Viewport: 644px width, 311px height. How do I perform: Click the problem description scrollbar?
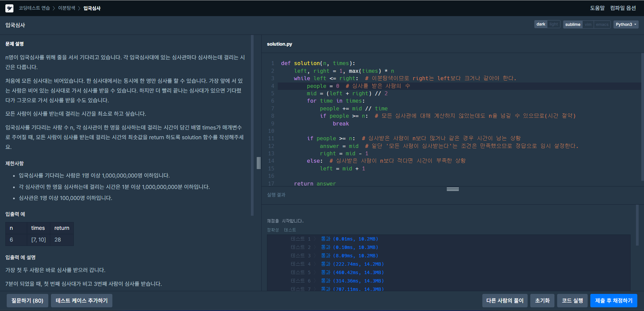click(252, 125)
